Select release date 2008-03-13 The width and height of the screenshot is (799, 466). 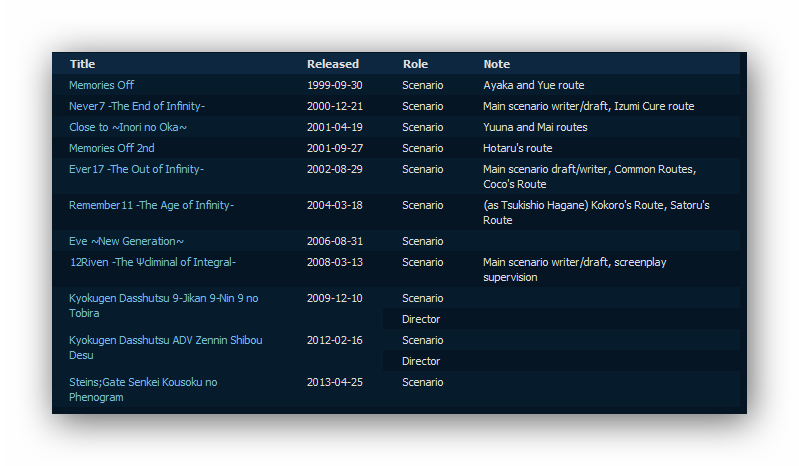(335, 262)
